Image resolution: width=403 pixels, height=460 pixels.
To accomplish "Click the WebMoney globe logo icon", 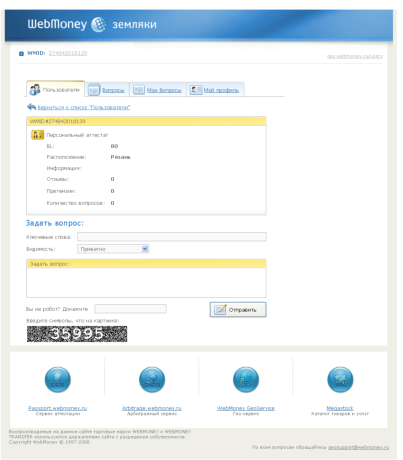I will (98, 24).
